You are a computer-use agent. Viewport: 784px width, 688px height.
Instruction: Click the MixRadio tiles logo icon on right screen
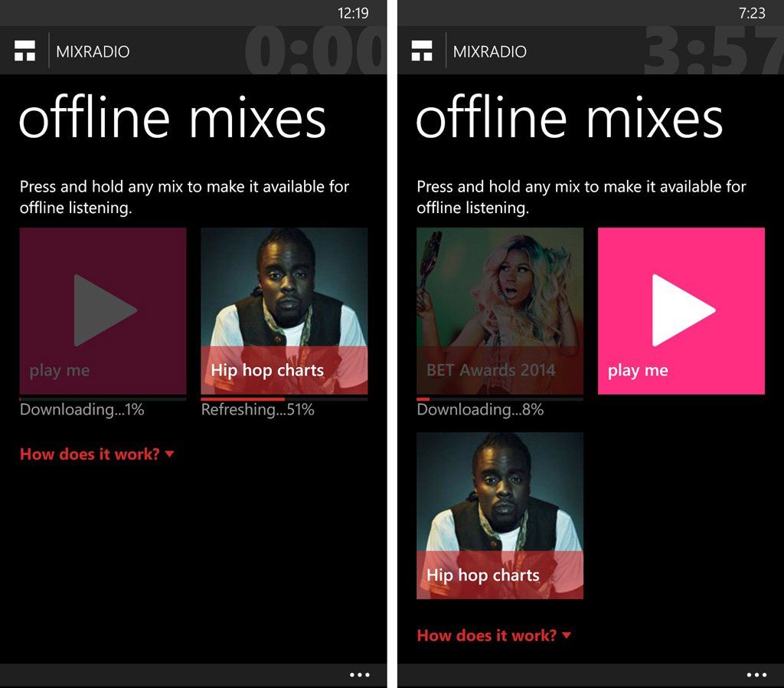pyautogui.click(x=423, y=51)
